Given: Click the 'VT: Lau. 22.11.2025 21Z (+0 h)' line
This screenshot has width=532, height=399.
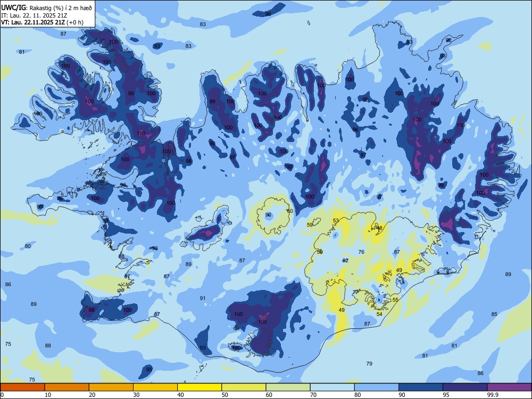Looking at the screenshot, I should coord(42,22).
